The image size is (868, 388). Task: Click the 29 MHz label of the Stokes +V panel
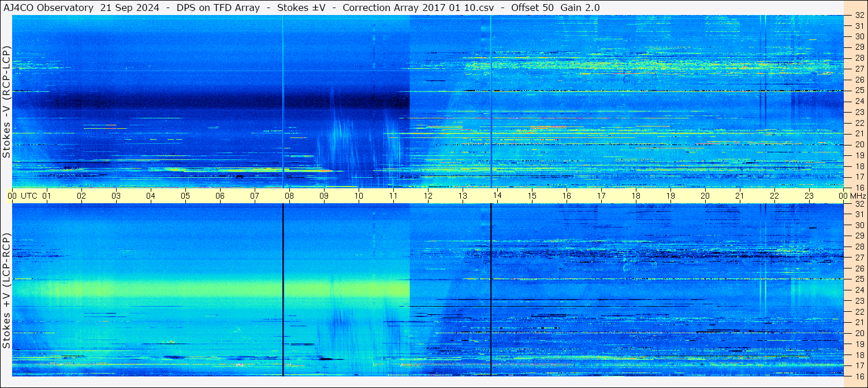(x=859, y=236)
